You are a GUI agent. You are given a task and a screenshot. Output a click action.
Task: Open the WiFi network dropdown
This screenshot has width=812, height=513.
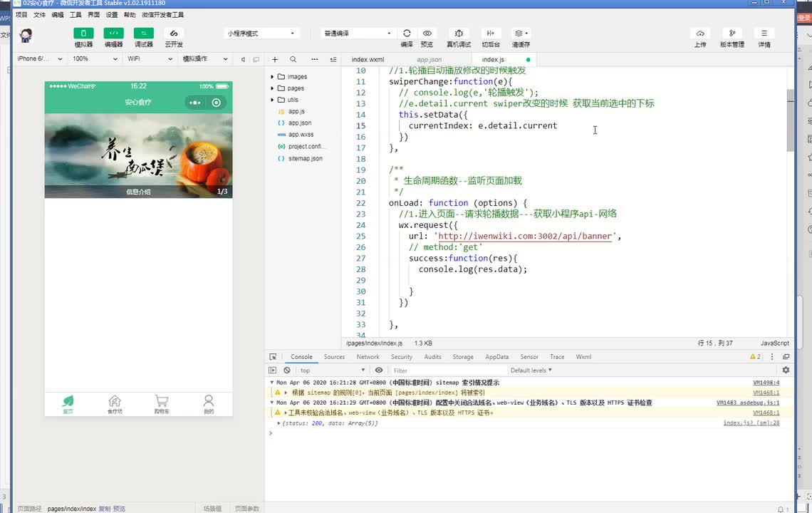click(150, 58)
